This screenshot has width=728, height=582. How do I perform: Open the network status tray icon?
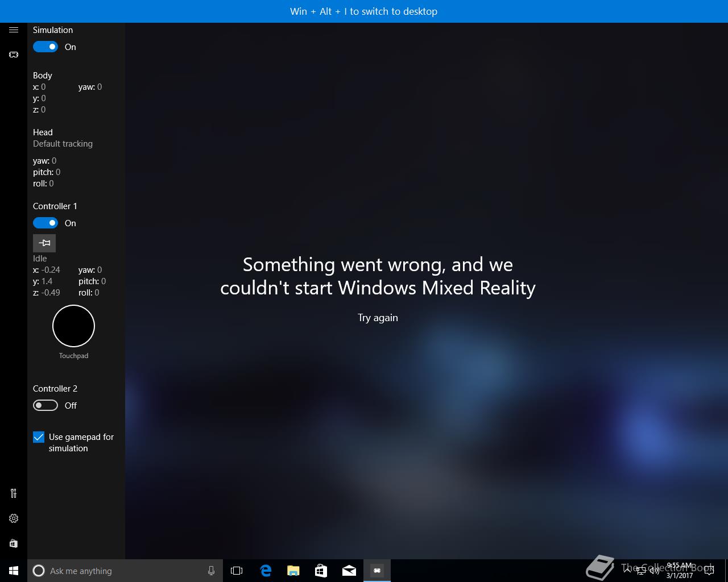(641, 571)
